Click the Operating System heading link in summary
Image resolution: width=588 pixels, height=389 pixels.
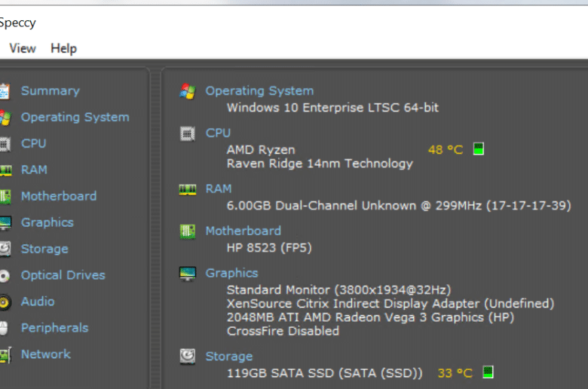pyautogui.click(x=259, y=90)
